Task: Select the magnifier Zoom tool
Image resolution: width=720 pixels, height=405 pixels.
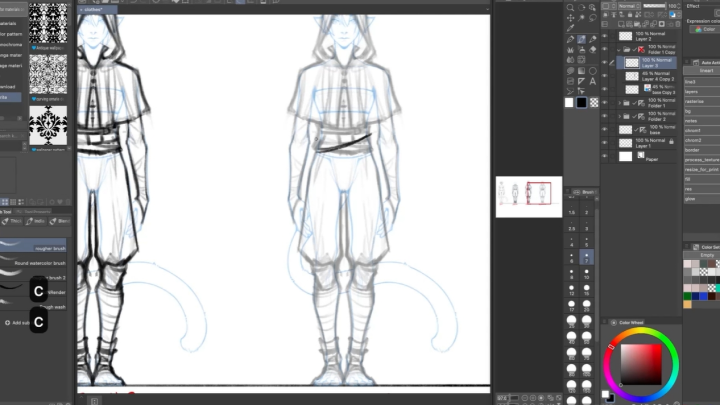Action: [x=570, y=6]
